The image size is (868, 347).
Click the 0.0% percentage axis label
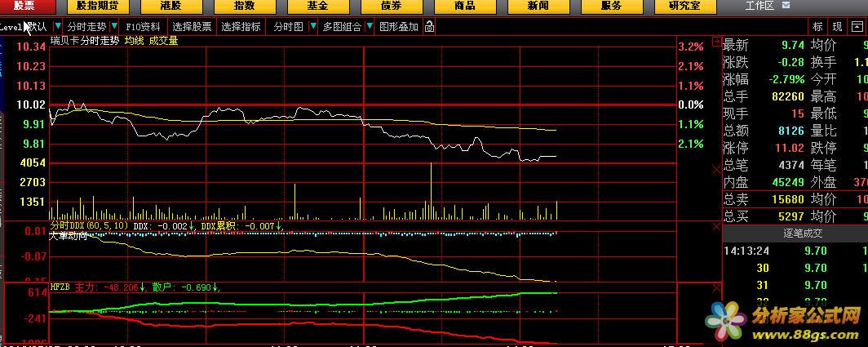pos(691,105)
